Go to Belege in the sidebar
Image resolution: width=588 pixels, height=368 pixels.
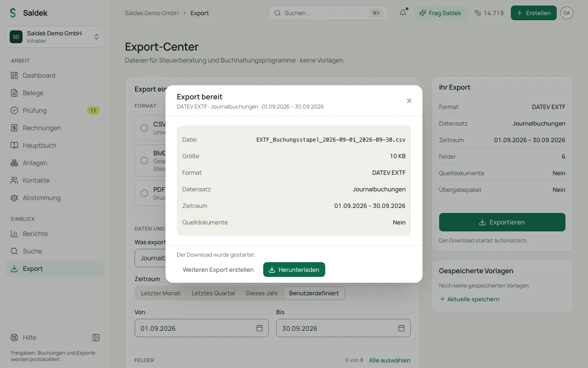tap(55, 93)
